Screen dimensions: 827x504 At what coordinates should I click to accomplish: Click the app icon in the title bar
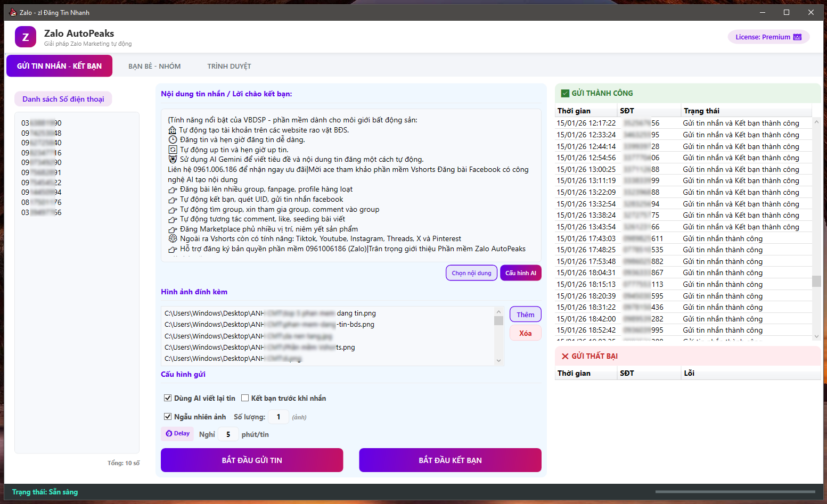[x=13, y=12]
